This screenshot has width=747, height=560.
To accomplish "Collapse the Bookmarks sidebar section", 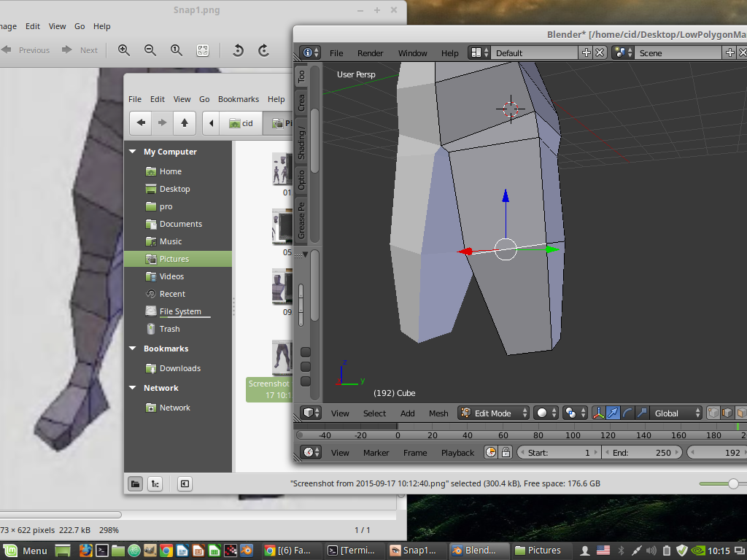I will coord(133,349).
